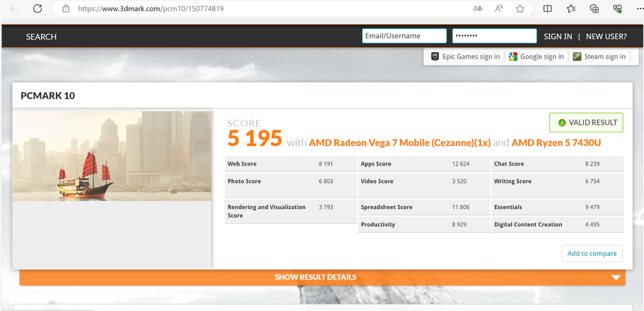This screenshot has width=644, height=311.
Task: Click the PCMARK 10 heading
Action: (x=48, y=96)
